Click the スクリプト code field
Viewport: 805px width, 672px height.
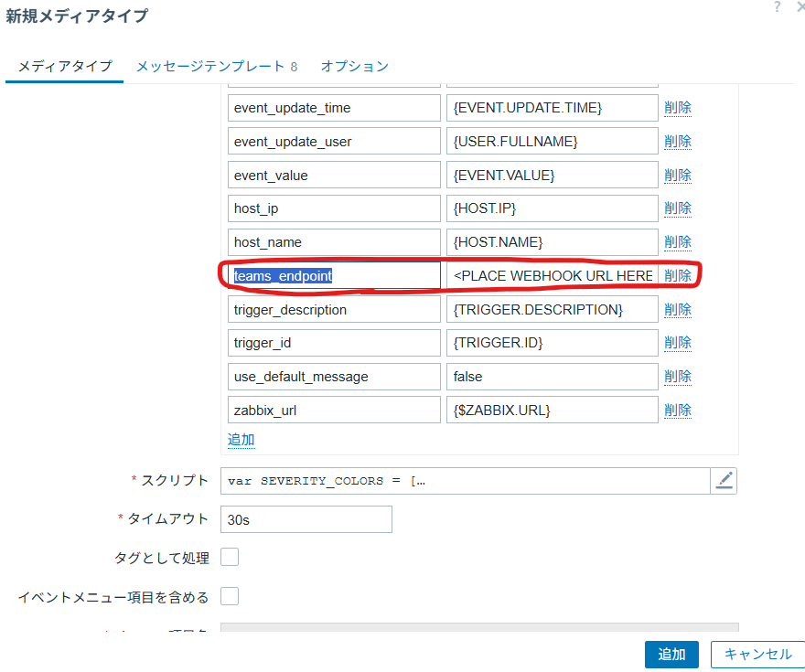tap(465, 480)
